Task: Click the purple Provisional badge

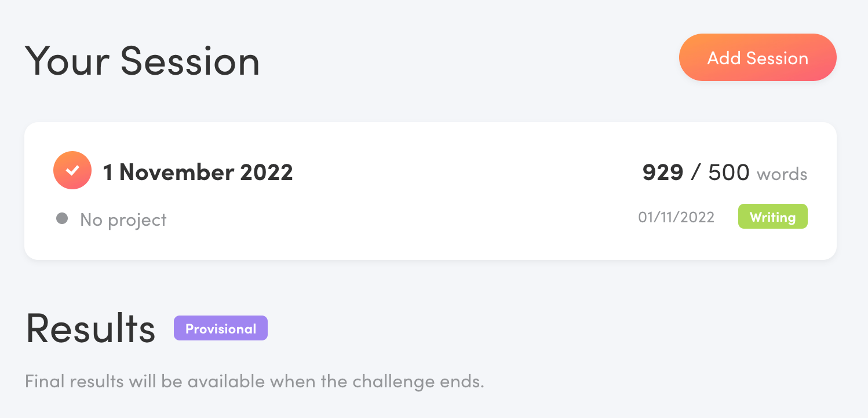Action: (x=221, y=329)
